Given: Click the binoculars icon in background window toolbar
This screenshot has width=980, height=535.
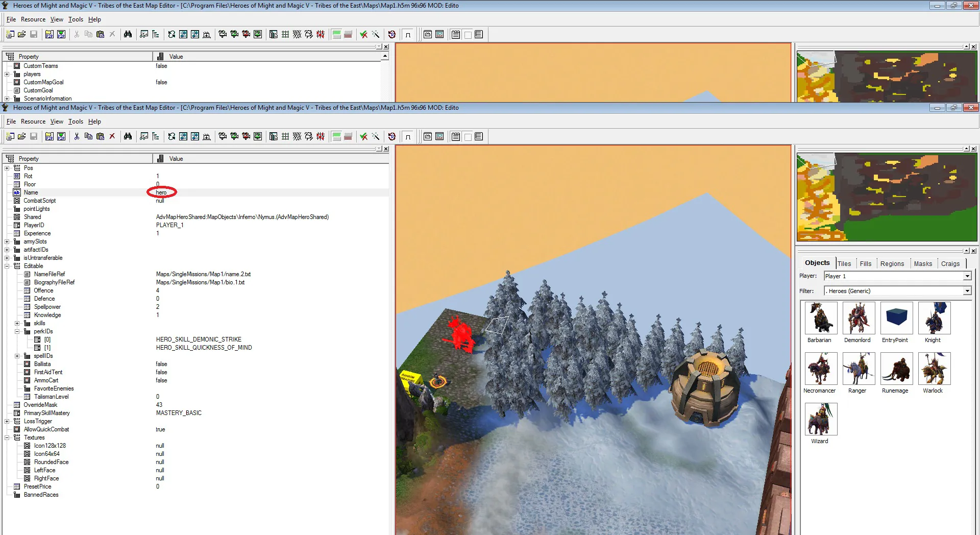Looking at the screenshot, I should pyautogui.click(x=128, y=34).
